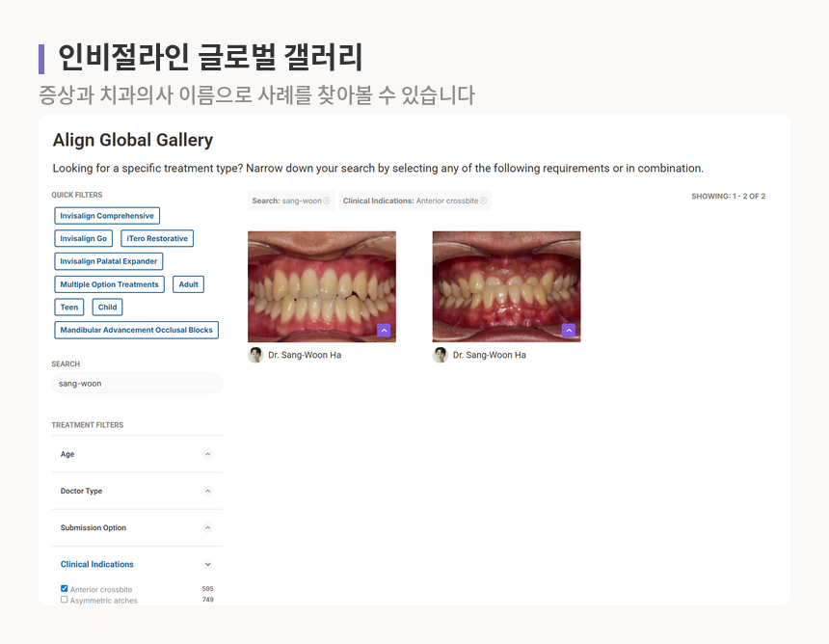This screenshot has width=829, height=644.
Task: Expand the Doctor Type filter section
Action: click(x=208, y=492)
